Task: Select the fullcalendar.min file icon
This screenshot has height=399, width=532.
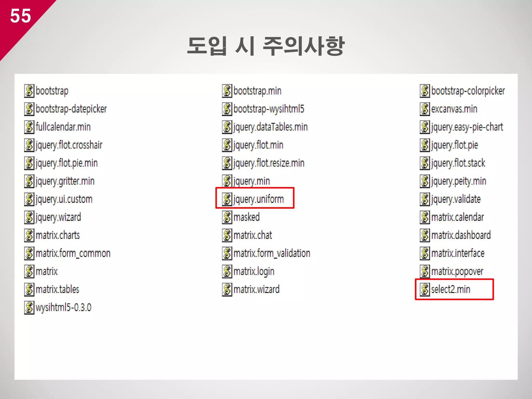Action: [x=29, y=127]
